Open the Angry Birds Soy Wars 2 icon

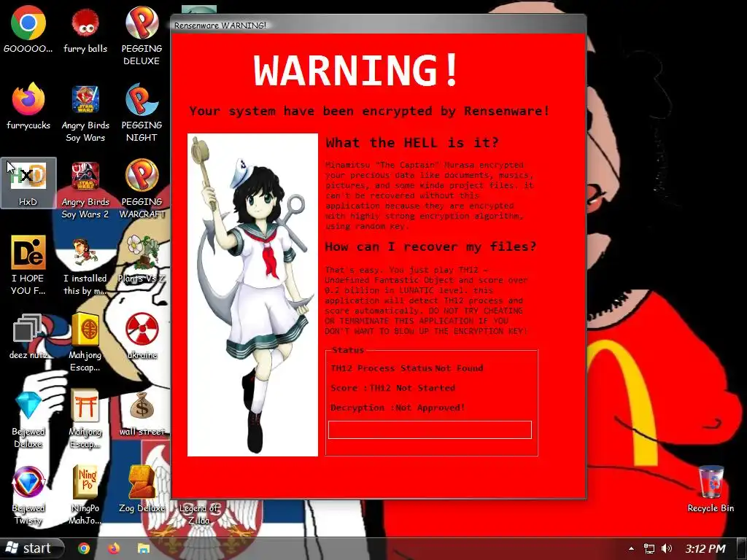point(85,190)
